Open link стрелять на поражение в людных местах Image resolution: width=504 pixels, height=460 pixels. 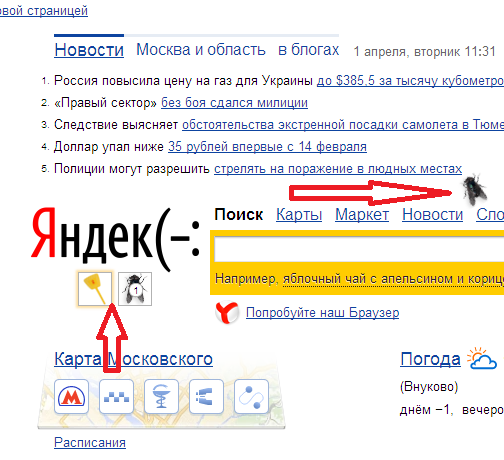(338, 169)
